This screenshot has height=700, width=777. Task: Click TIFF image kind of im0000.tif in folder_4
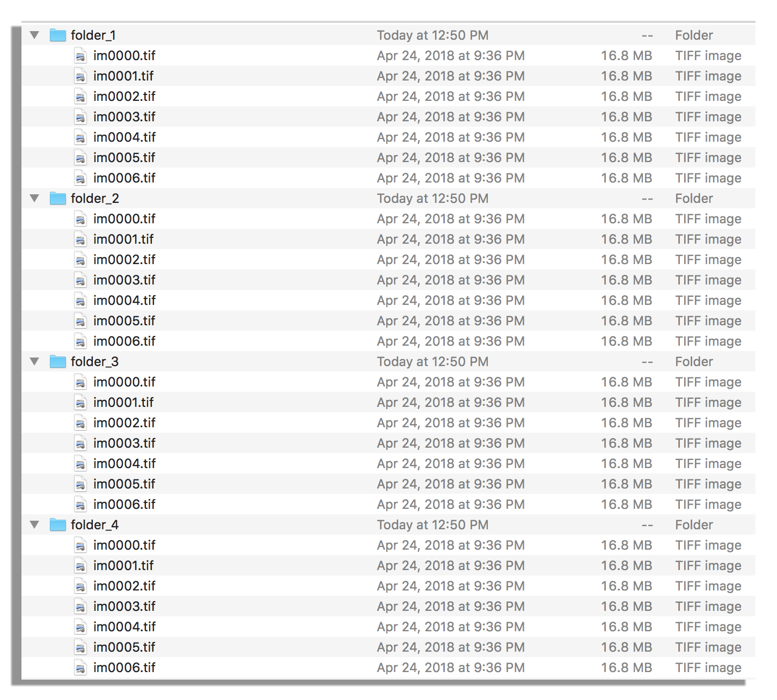708,545
